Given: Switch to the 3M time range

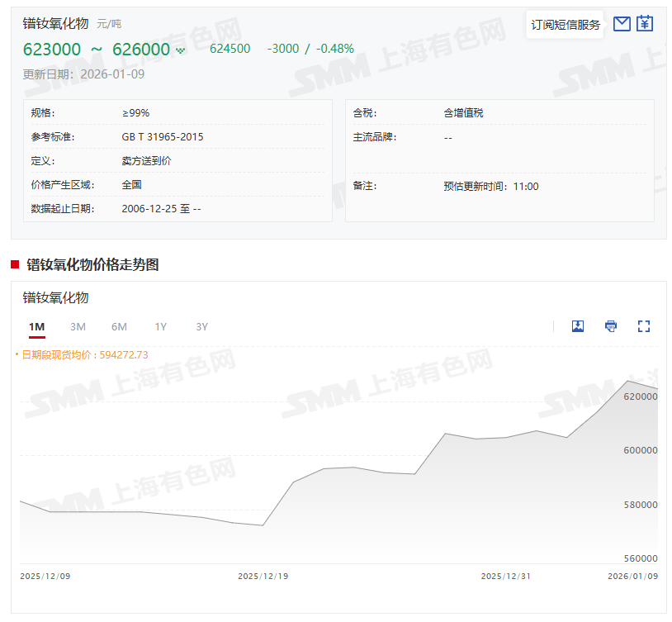Looking at the screenshot, I should (78, 327).
